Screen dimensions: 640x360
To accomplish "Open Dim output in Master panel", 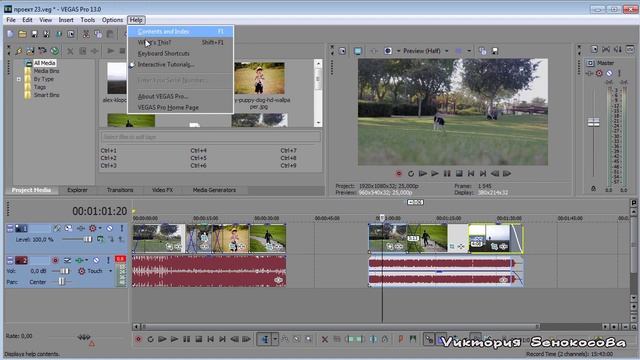I will pos(618,49).
